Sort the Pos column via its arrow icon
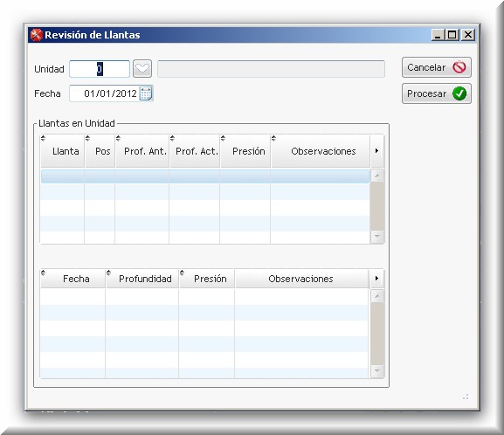 coord(87,139)
